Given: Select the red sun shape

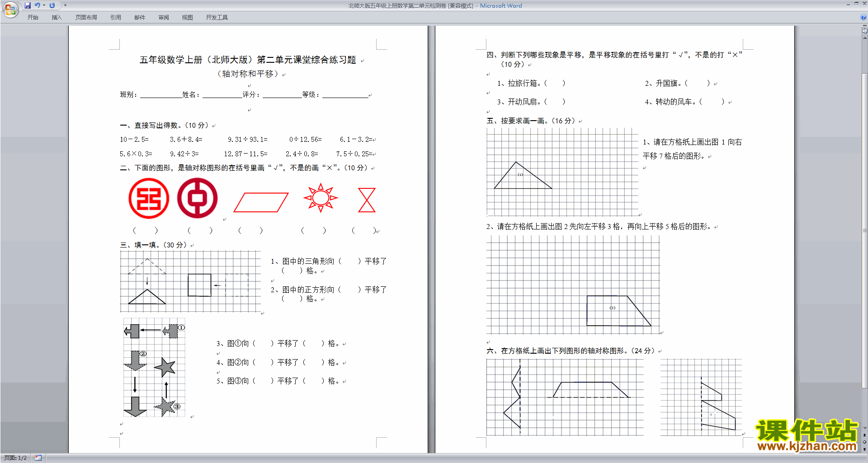Looking at the screenshot, I should coord(321,198).
